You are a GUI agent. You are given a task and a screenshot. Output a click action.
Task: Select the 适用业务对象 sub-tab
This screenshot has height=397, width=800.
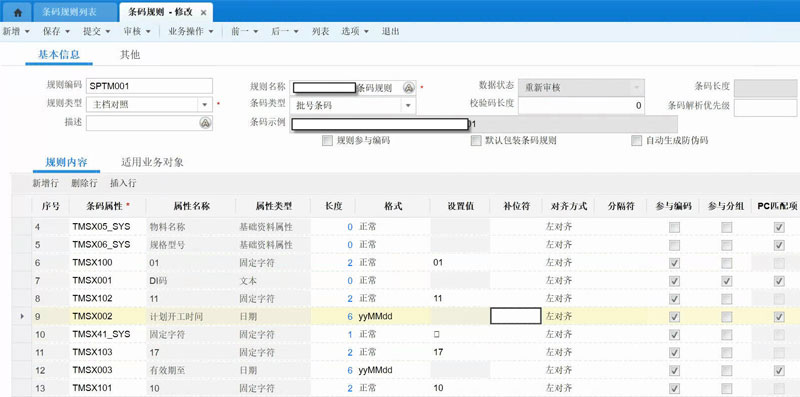coord(152,162)
